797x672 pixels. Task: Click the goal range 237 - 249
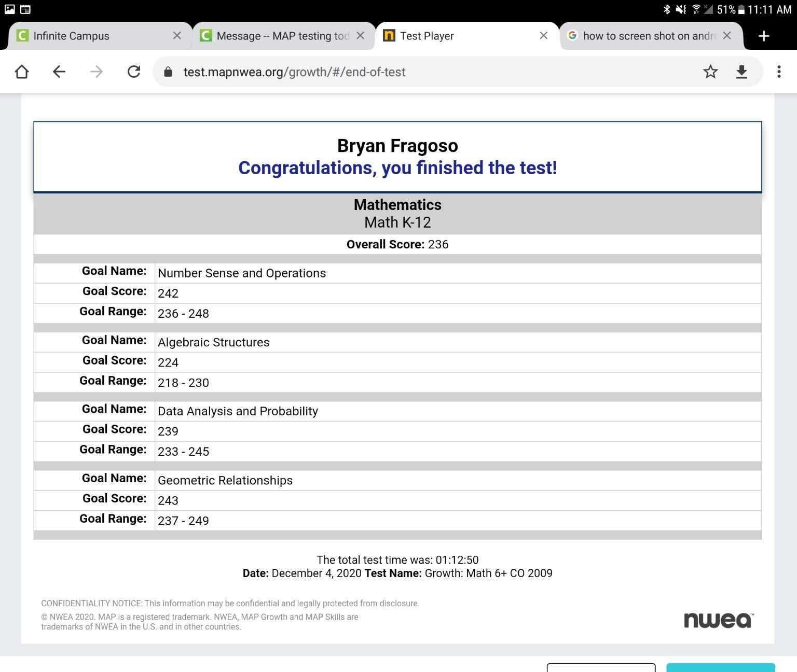(183, 521)
